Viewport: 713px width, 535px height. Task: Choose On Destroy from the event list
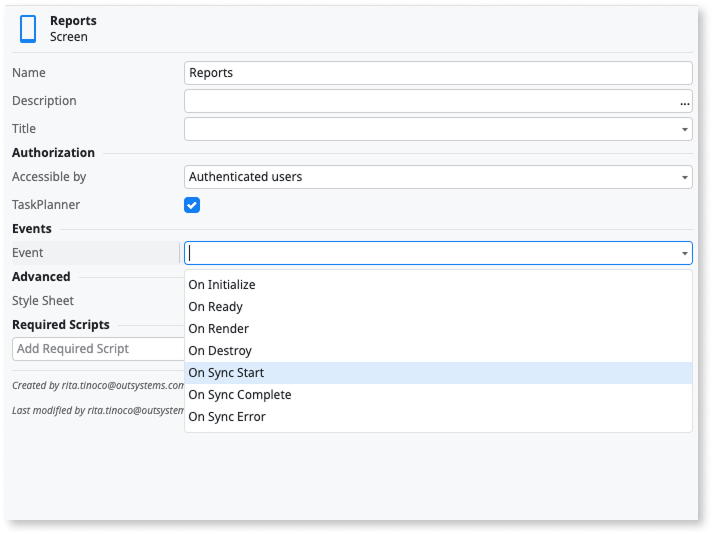click(438, 351)
